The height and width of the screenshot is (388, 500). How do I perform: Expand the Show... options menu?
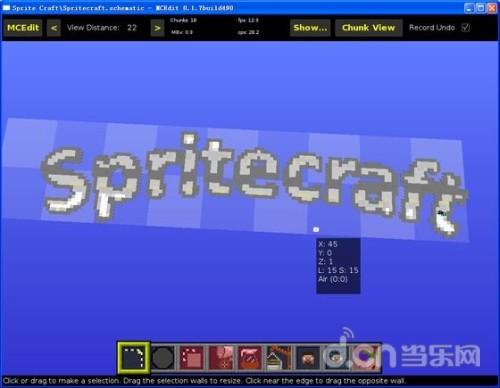pyautogui.click(x=310, y=28)
